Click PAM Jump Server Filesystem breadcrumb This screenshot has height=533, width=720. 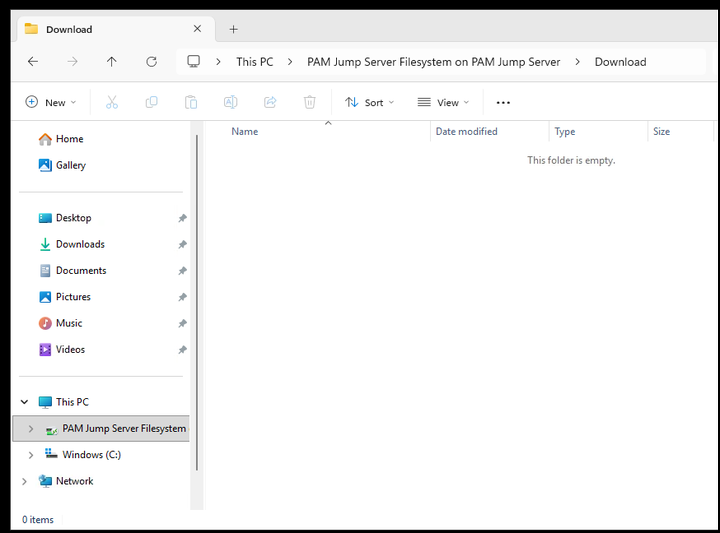tap(433, 62)
